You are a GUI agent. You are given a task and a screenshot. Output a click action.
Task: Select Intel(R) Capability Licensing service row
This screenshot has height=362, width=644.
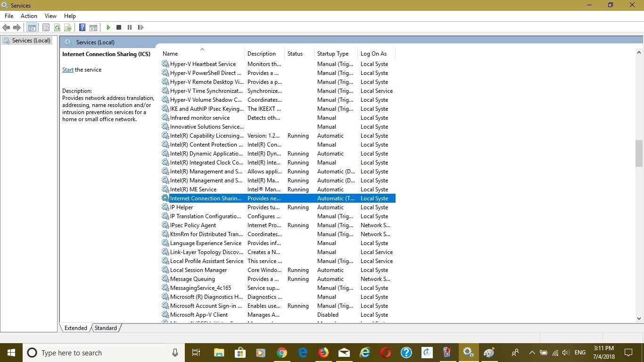(x=278, y=136)
